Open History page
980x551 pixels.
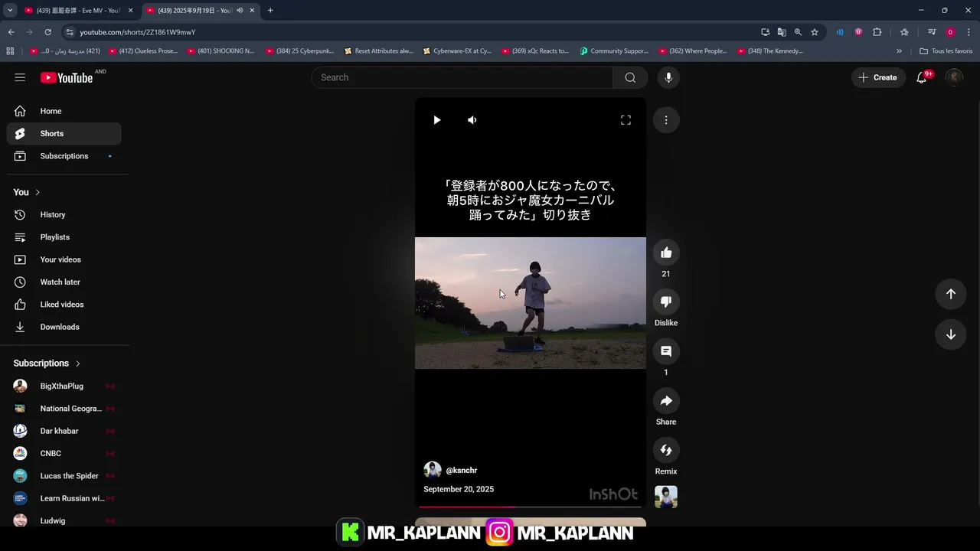pos(64,215)
